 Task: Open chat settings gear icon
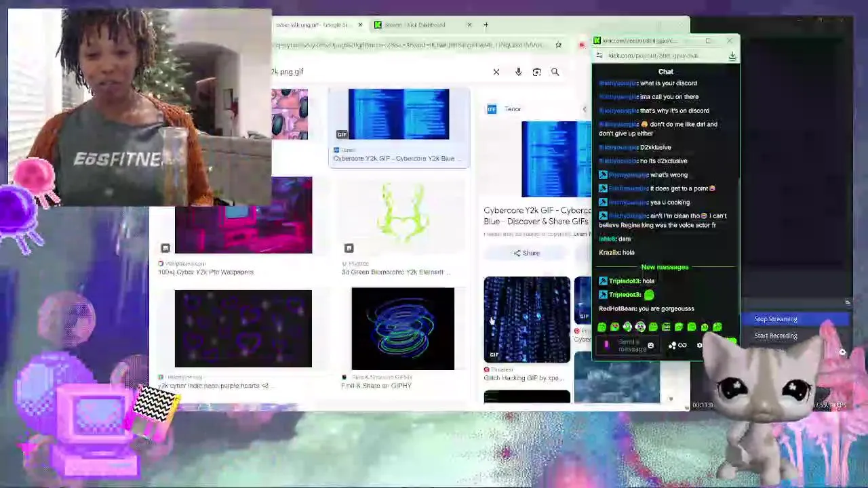tap(700, 346)
